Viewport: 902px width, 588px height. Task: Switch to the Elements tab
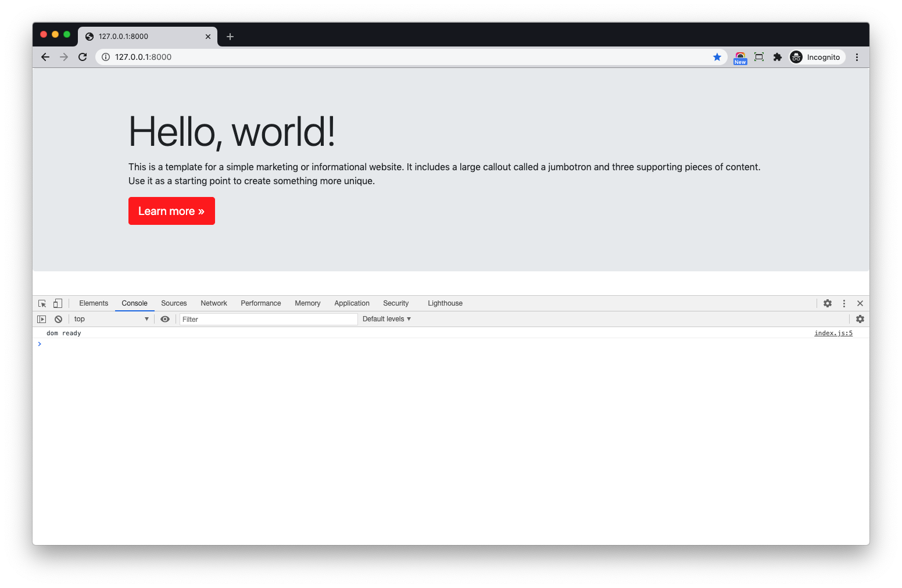pos(94,303)
